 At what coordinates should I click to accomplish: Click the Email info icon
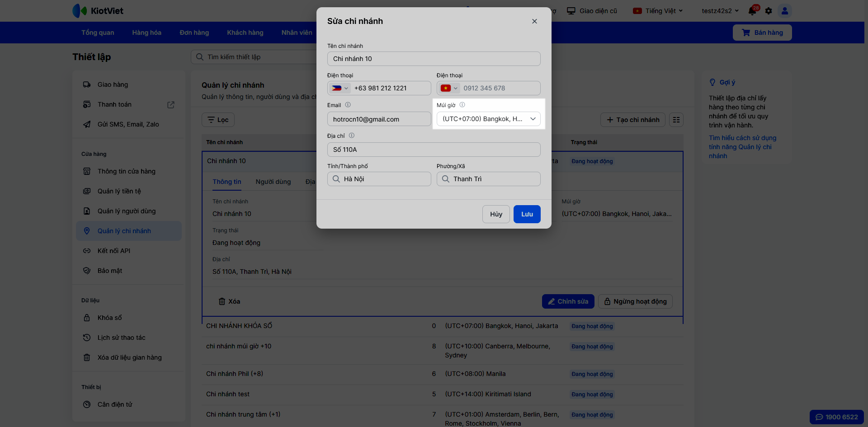click(348, 105)
